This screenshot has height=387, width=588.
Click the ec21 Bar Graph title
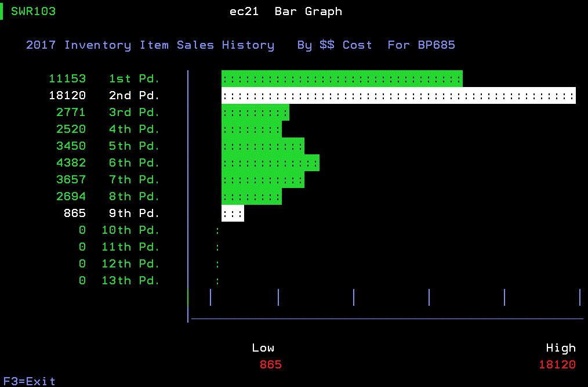click(x=286, y=12)
